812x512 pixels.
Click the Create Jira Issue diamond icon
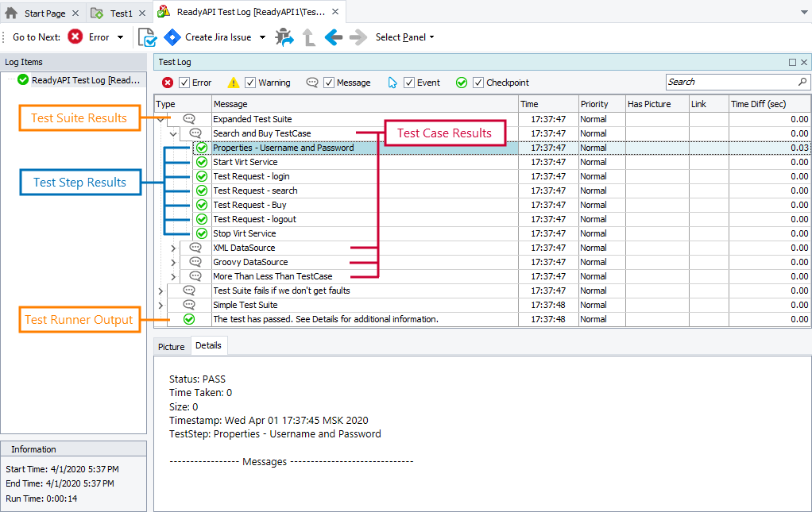[172, 37]
